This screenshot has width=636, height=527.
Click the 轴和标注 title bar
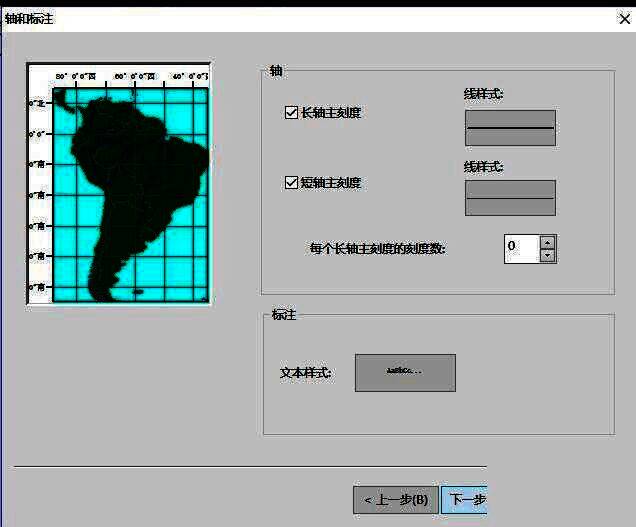coord(300,18)
